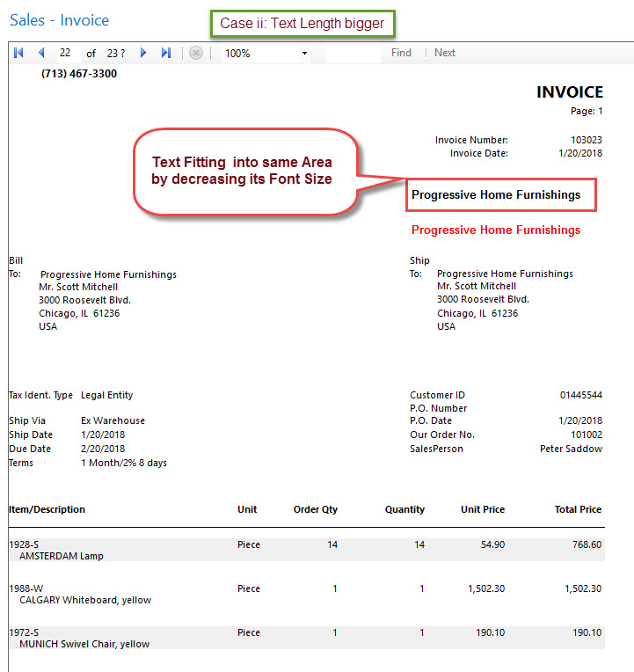The height and width of the screenshot is (672, 634).
Task: Click terms value 1 Month/2% 8 days
Action: pos(124,463)
